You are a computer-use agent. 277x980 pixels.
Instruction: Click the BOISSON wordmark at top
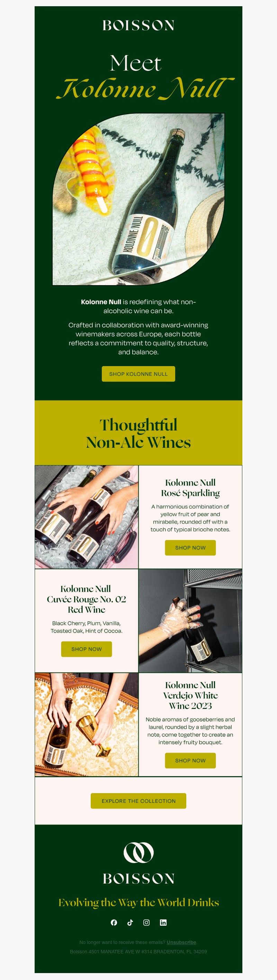(x=138, y=26)
